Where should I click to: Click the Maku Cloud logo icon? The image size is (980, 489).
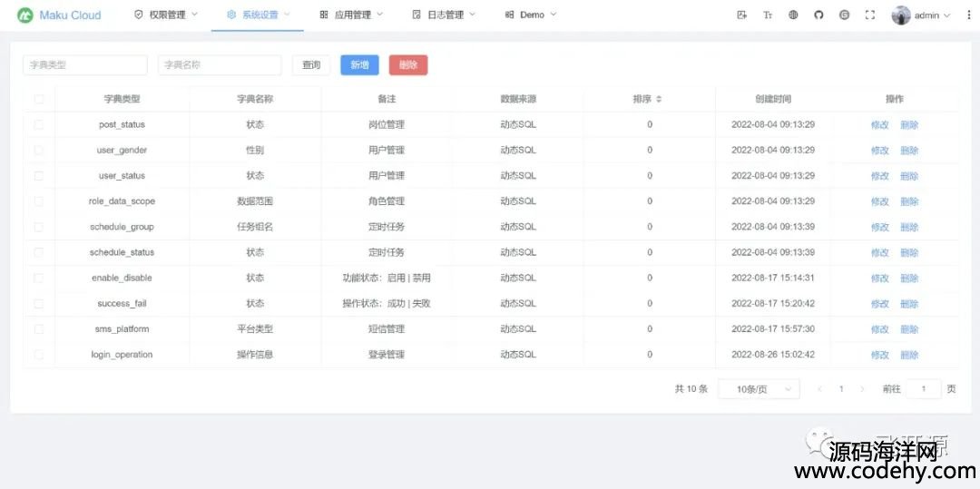(x=25, y=15)
